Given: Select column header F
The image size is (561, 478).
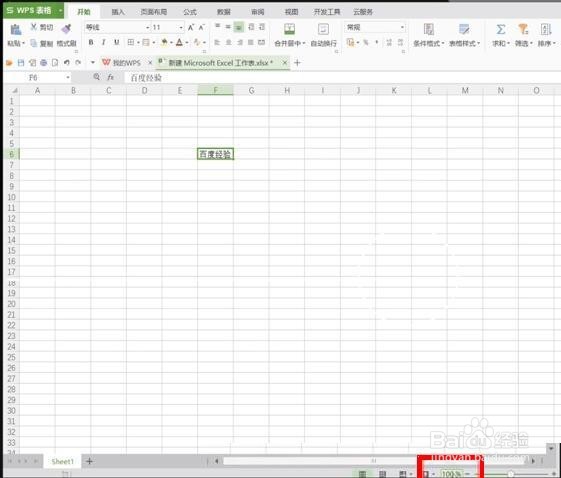Looking at the screenshot, I should tap(215, 91).
